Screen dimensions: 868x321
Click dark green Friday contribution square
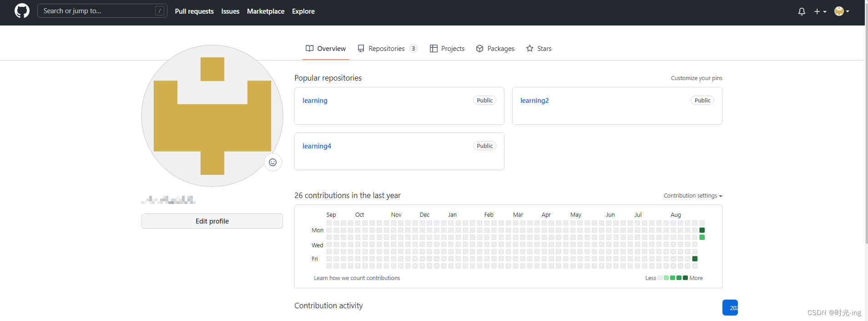[695, 259]
